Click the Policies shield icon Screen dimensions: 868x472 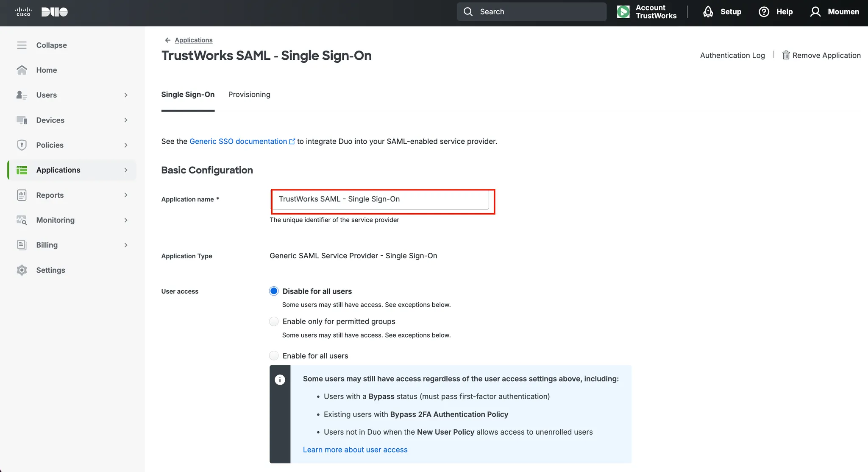[x=22, y=145]
